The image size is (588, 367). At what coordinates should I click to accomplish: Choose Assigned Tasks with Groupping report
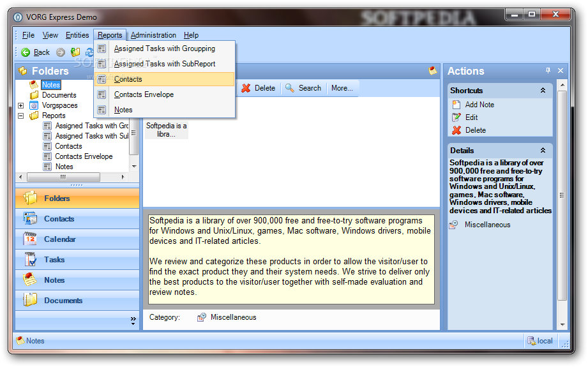(165, 49)
